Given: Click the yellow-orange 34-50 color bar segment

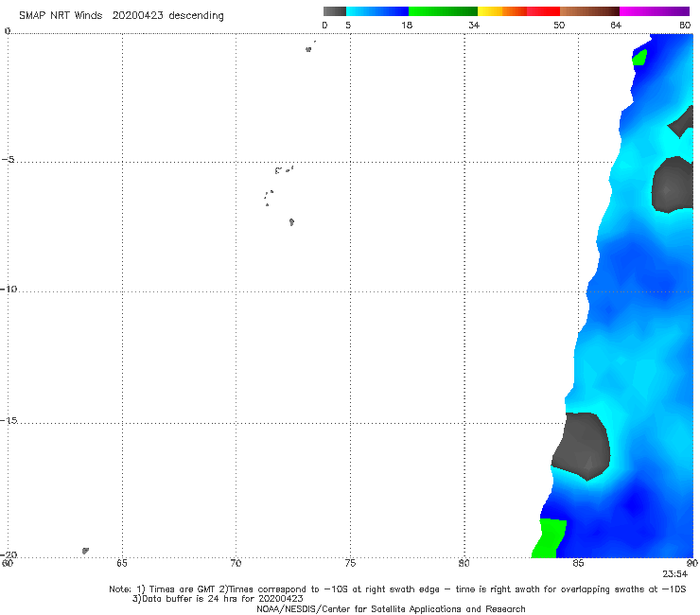Looking at the screenshot, I should pyautogui.click(x=518, y=11).
